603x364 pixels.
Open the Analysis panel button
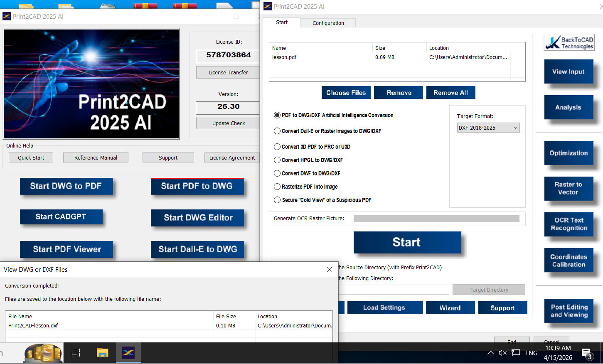(x=569, y=107)
